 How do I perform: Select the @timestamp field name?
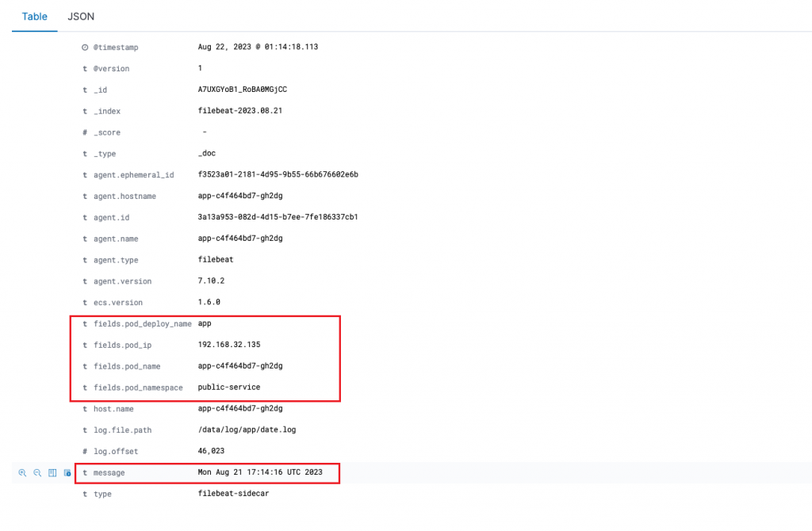(x=116, y=47)
